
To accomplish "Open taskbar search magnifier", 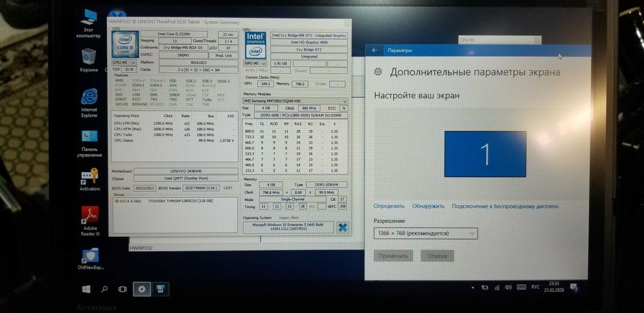I will click(x=104, y=289).
